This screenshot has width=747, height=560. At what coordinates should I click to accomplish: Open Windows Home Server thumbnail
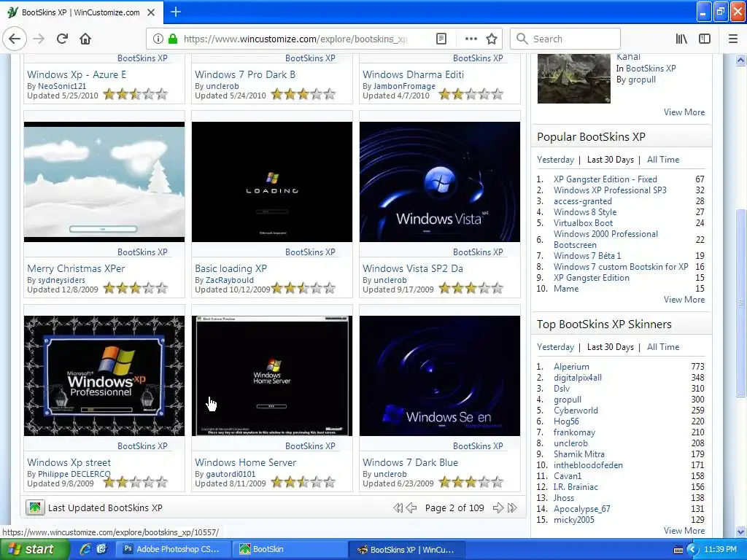(x=272, y=376)
